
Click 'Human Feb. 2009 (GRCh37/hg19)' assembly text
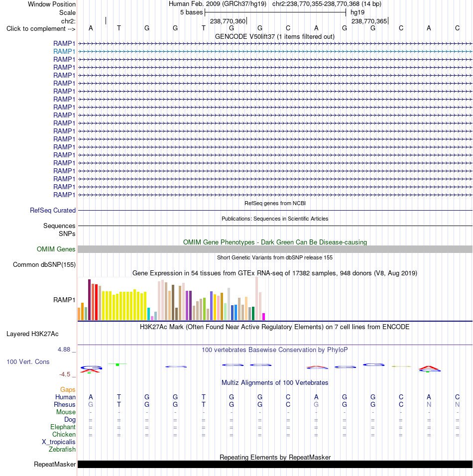click(x=218, y=4)
